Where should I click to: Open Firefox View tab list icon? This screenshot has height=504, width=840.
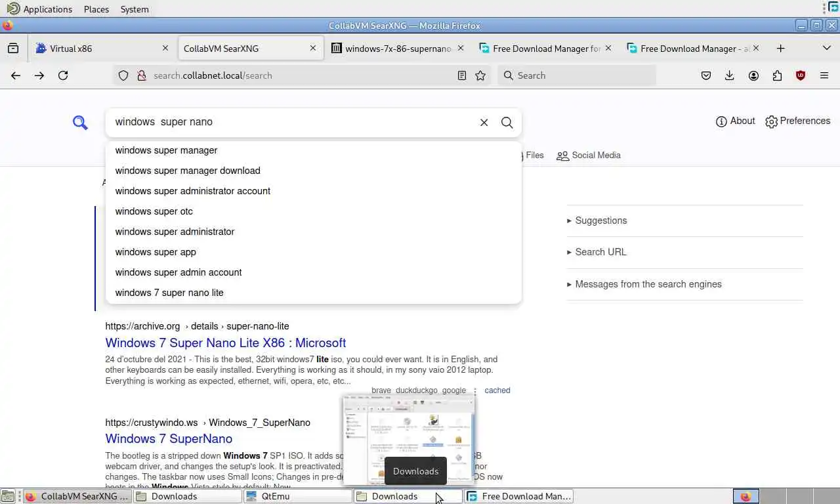pyautogui.click(x=13, y=49)
